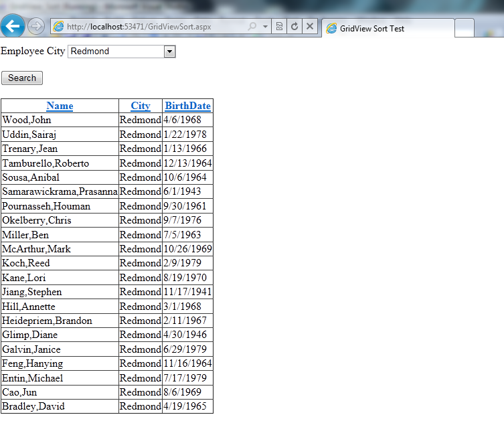Image resolution: width=504 pixels, height=423 pixels.
Task: Sort the grid by BirthDate column
Action: [187, 106]
